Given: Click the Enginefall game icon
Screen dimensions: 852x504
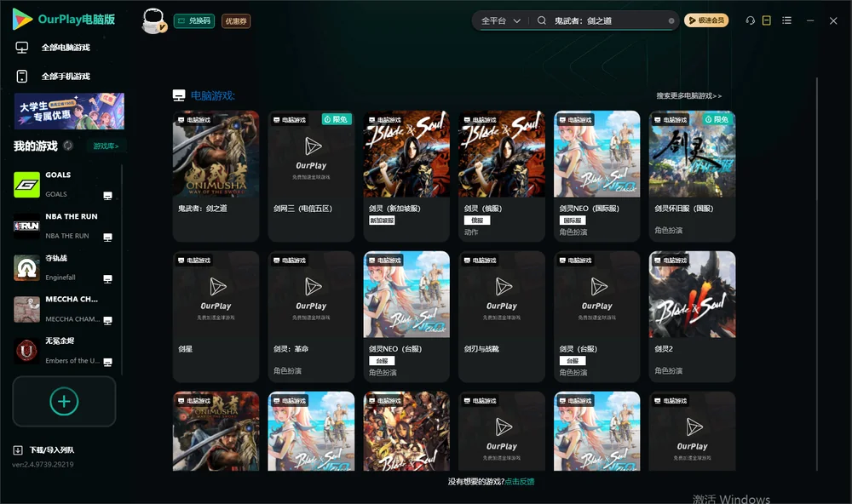Looking at the screenshot, I should click(x=26, y=267).
